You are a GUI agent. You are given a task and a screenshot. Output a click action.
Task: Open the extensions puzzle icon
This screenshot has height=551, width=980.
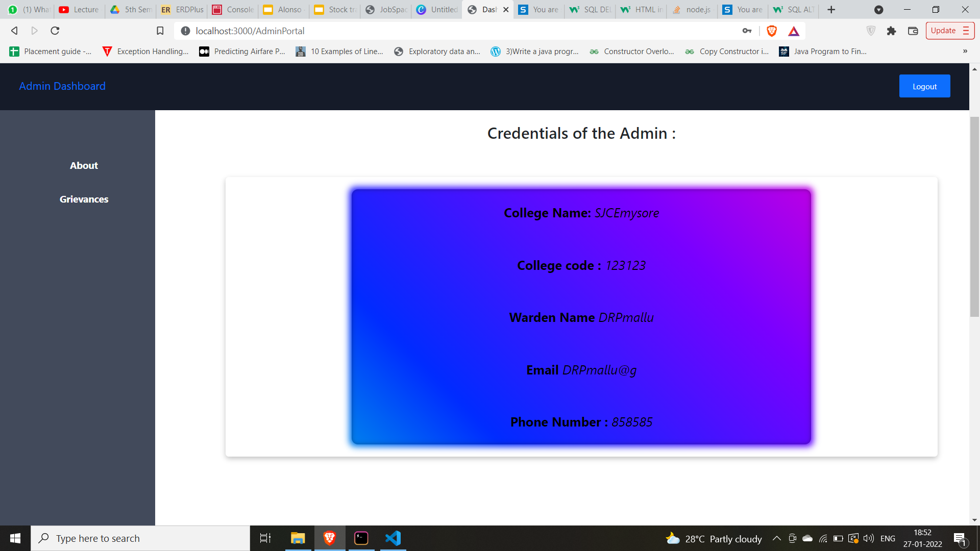(891, 31)
